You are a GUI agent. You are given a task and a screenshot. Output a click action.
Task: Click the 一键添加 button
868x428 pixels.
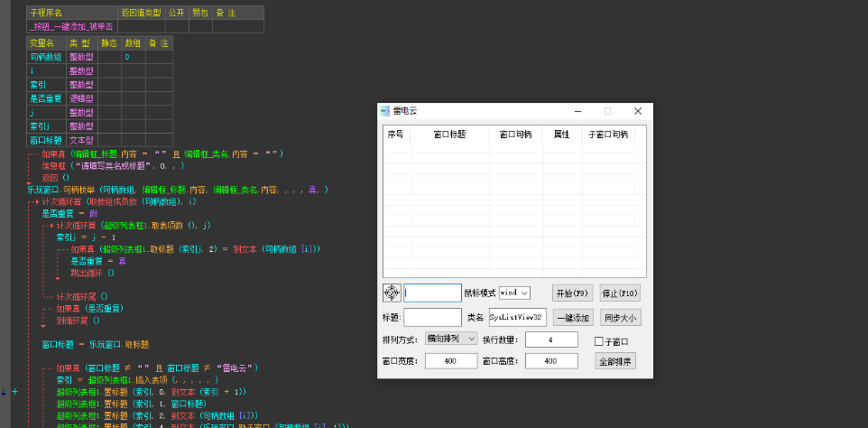(x=573, y=317)
